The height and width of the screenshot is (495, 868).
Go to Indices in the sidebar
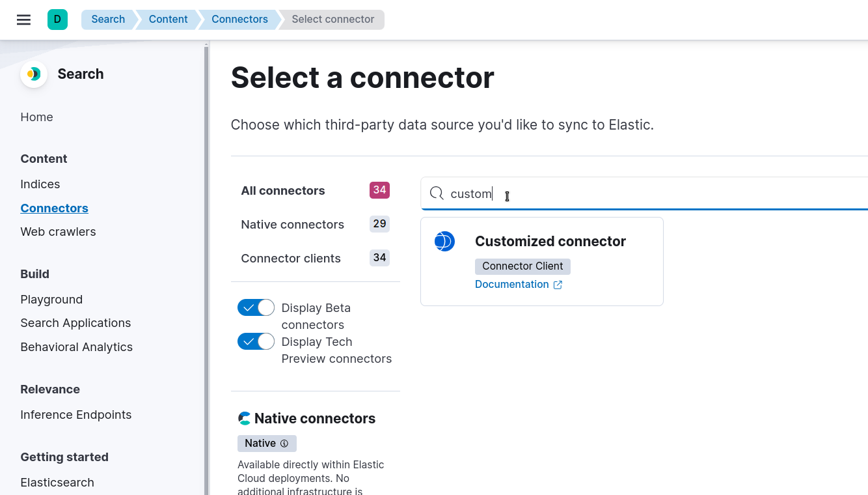(40, 184)
